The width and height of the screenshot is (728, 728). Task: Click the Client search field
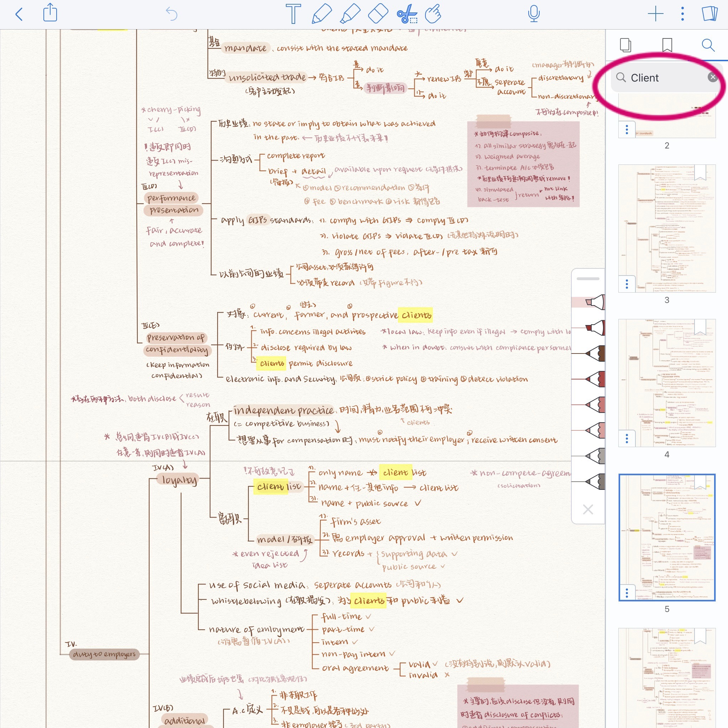click(666, 78)
